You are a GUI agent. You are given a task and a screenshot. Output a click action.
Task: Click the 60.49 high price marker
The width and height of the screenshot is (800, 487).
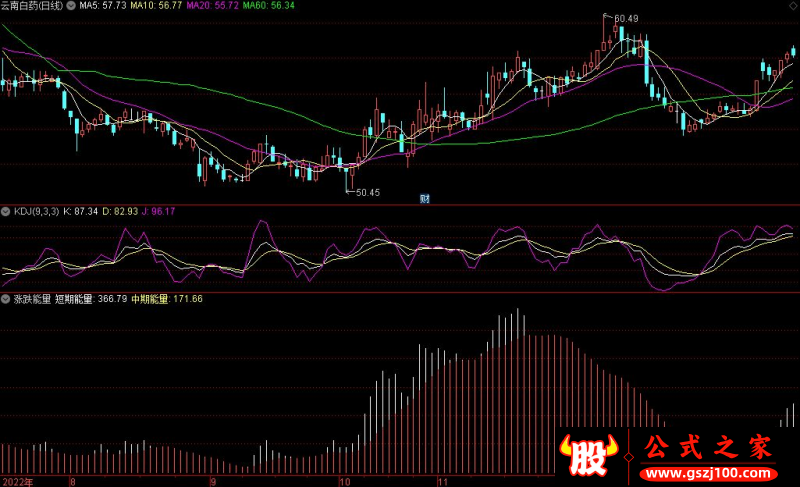pos(625,18)
